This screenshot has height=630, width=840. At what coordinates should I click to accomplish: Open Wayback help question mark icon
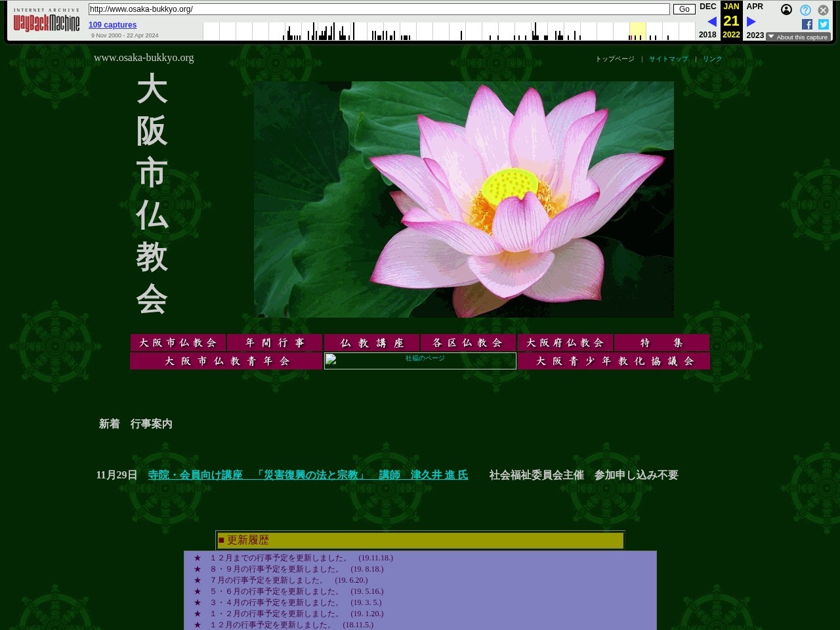[x=805, y=10]
